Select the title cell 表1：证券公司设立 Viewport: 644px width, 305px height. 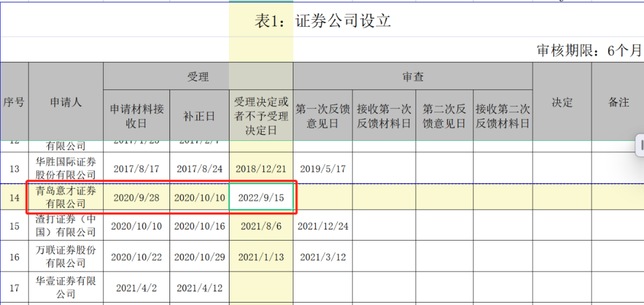[x=322, y=20]
